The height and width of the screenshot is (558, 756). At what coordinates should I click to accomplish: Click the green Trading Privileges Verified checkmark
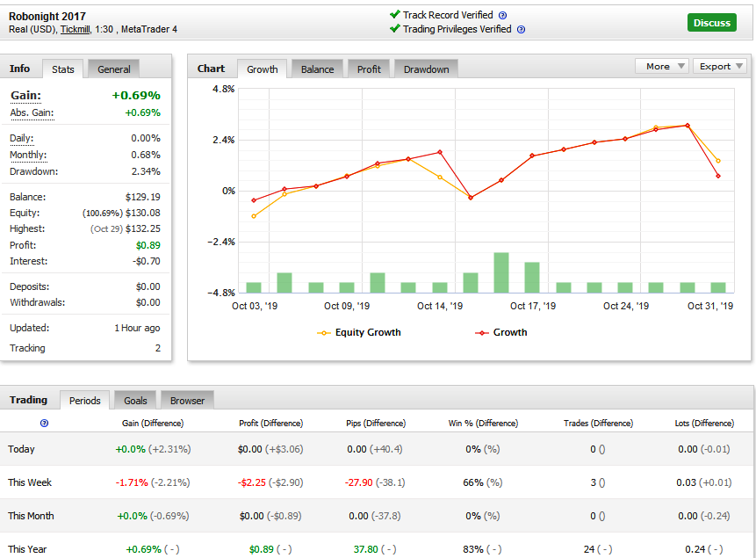point(395,28)
